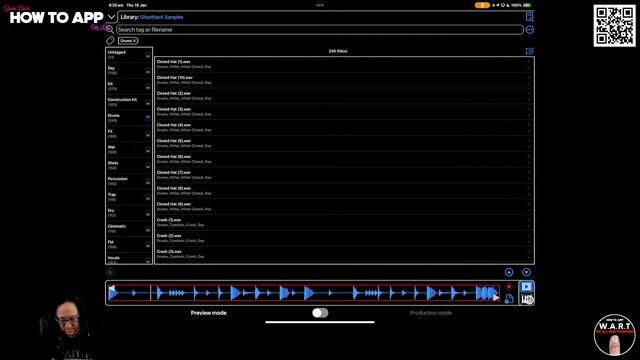Viewport: 640px width, 360px height.
Task: Go to next file with down arrow
Action: [526, 272]
